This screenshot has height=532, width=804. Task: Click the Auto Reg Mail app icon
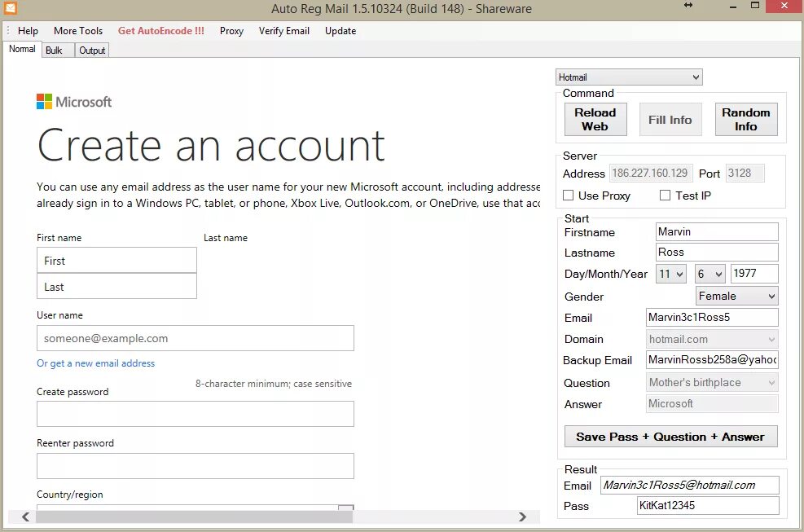[x=11, y=7]
